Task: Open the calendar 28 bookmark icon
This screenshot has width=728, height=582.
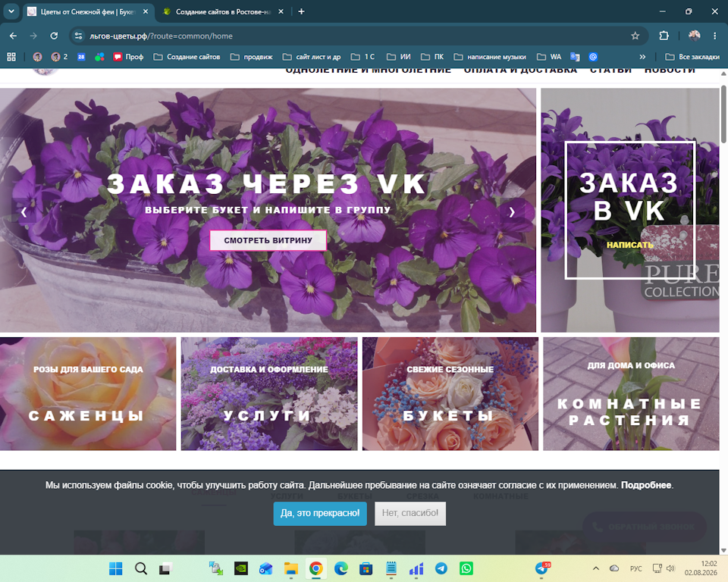Action: click(x=81, y=57)
